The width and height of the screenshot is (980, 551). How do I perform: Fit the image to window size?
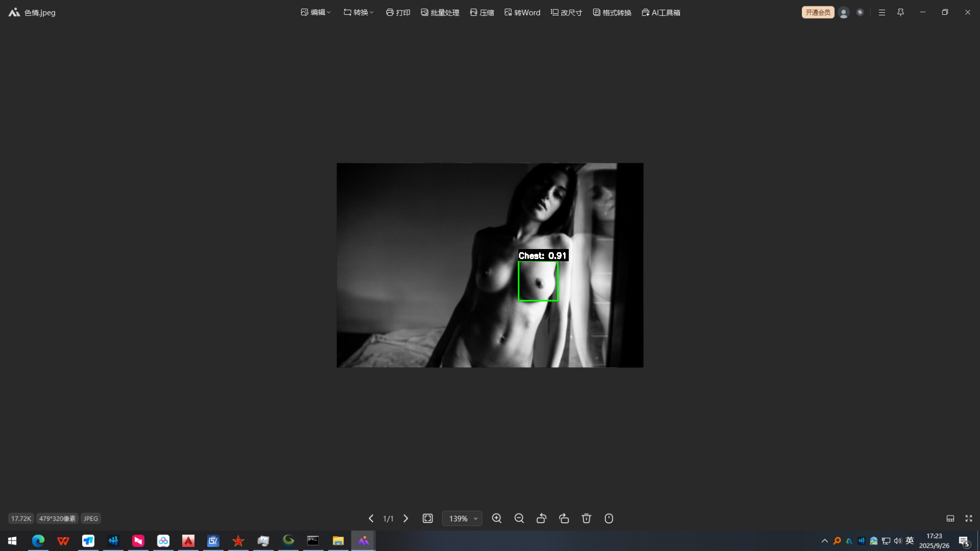point(428,518)
